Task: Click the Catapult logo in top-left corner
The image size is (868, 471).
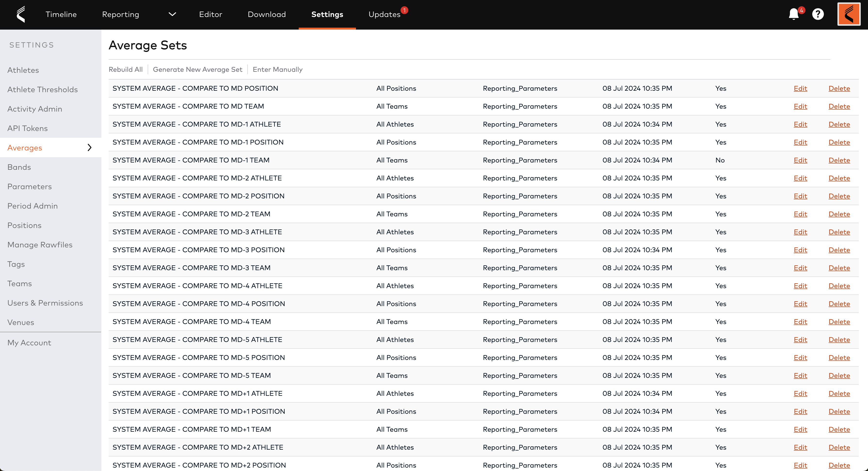Action: pyautogui.click(x=21, y=14)
